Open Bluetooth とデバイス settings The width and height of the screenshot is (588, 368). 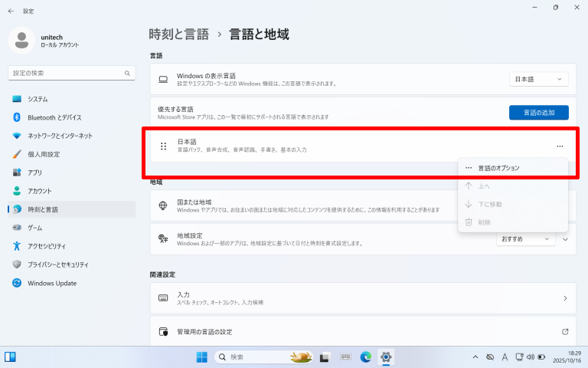pyautogui.click(x=54, y=117)
